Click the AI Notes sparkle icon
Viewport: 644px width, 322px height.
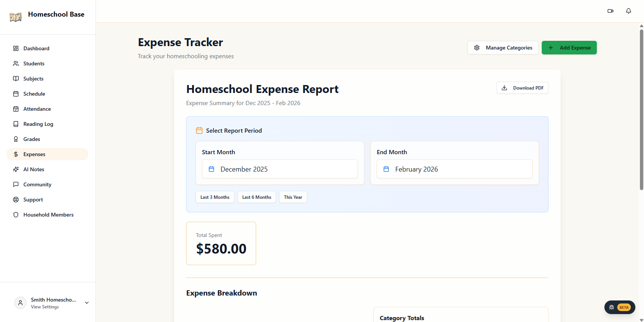tap(16, 169)
